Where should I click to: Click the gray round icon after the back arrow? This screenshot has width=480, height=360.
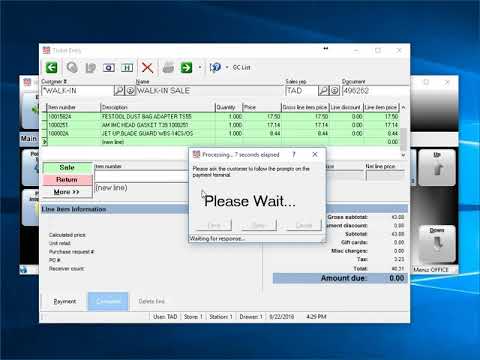(x=72, y=68)
